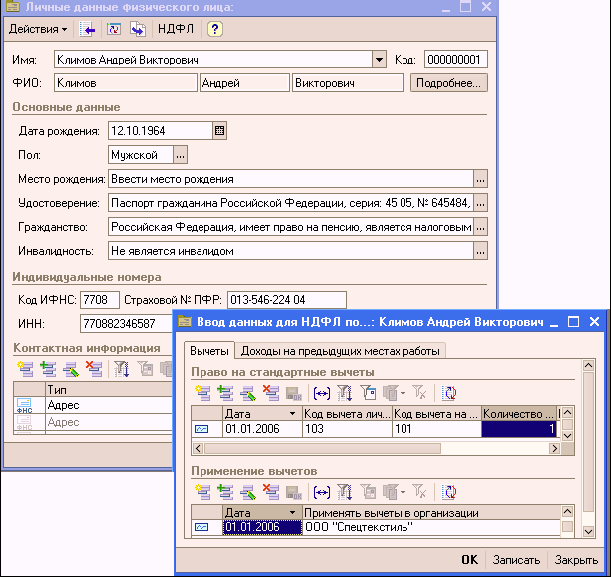This screenshot has width=611, height=577.
Task: Click the ellipsis selector next to Пол field
Action: 180,155
